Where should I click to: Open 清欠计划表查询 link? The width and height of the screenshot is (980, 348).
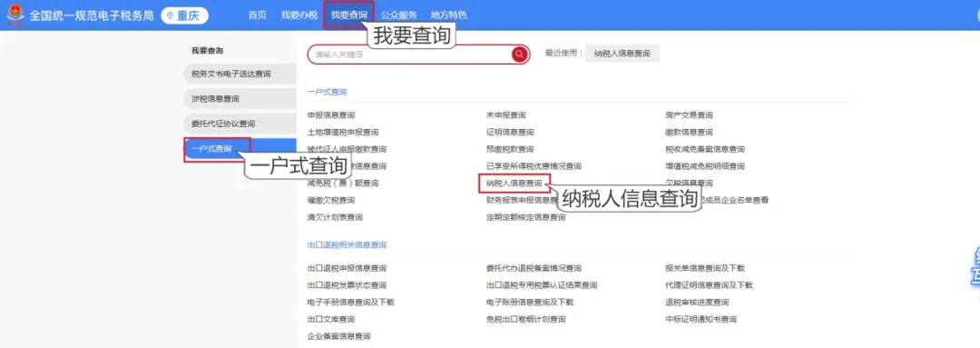coord(334,217)
